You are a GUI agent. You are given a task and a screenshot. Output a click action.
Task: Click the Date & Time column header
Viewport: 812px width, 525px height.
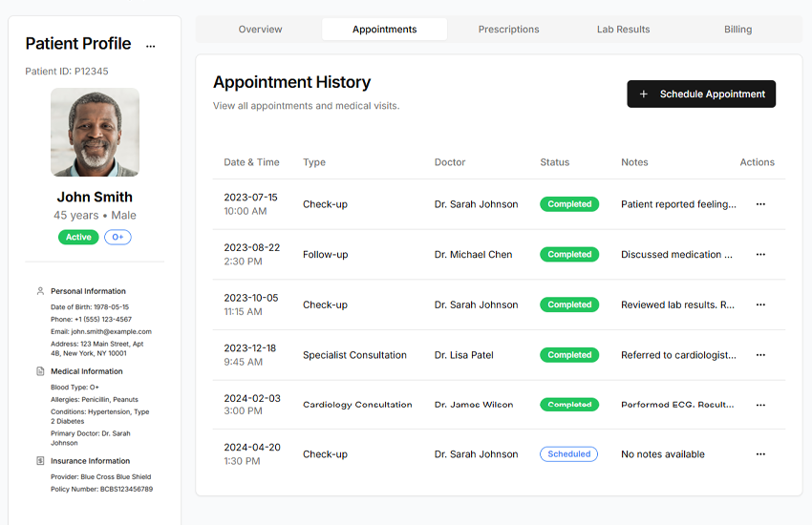click(251, 162)
